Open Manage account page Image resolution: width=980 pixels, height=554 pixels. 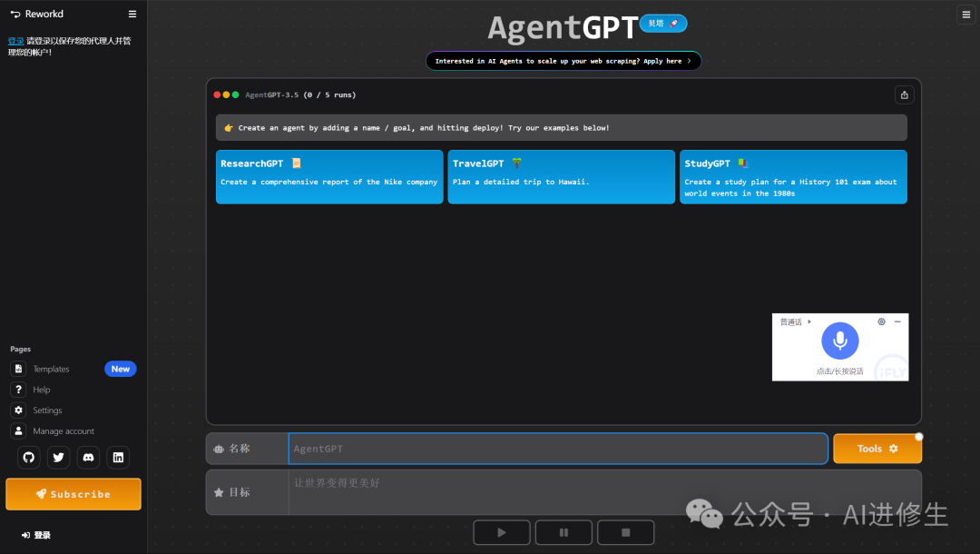coord(64,430)
